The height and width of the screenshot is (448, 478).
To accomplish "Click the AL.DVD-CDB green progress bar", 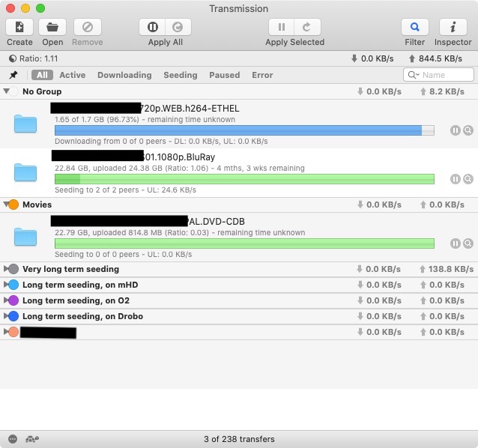I will pos(244,243).
